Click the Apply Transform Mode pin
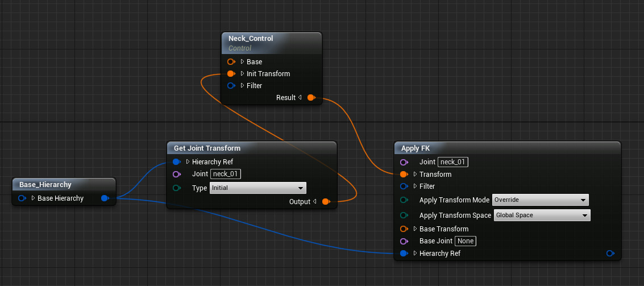Screen dimensions: 644x286 coord(404,200)
